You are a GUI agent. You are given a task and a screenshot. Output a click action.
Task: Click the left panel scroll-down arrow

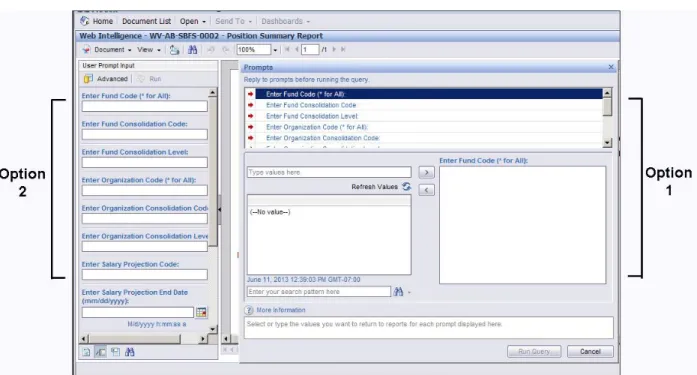tap(212, 329)
